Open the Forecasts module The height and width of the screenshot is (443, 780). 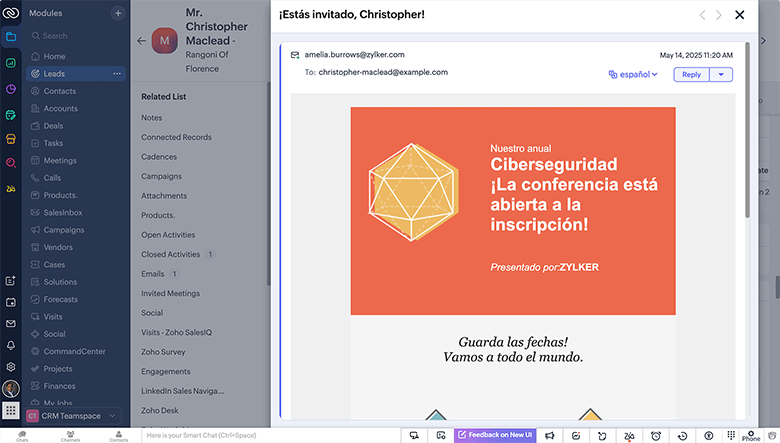click(60, 299)
